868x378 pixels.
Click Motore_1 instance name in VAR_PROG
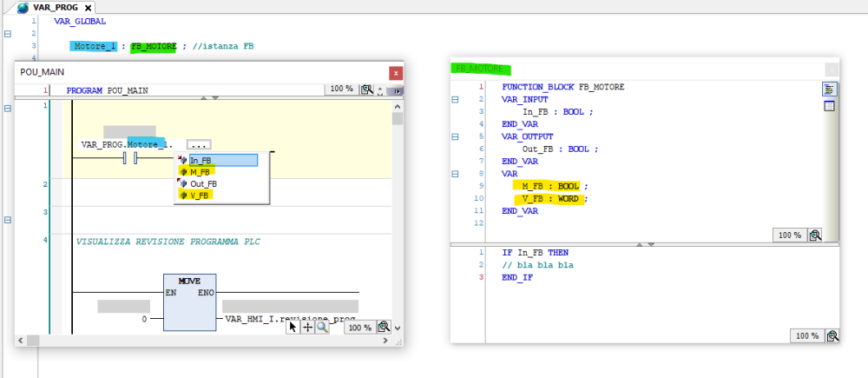94,46
